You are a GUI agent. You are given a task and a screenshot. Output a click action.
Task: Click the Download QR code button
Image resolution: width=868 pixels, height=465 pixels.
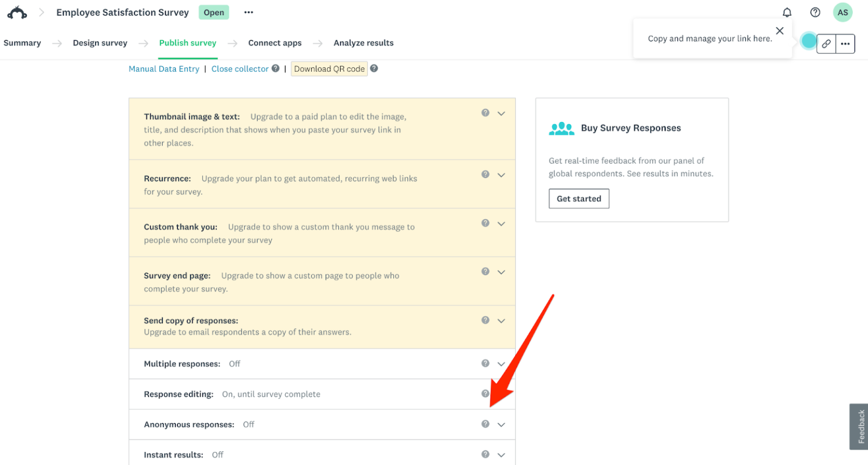pyautogui.click(x=329, y=69)
